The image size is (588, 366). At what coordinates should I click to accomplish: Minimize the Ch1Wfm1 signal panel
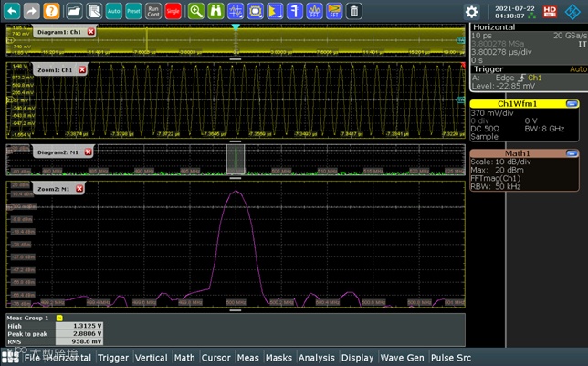click(x=572, y=104)
